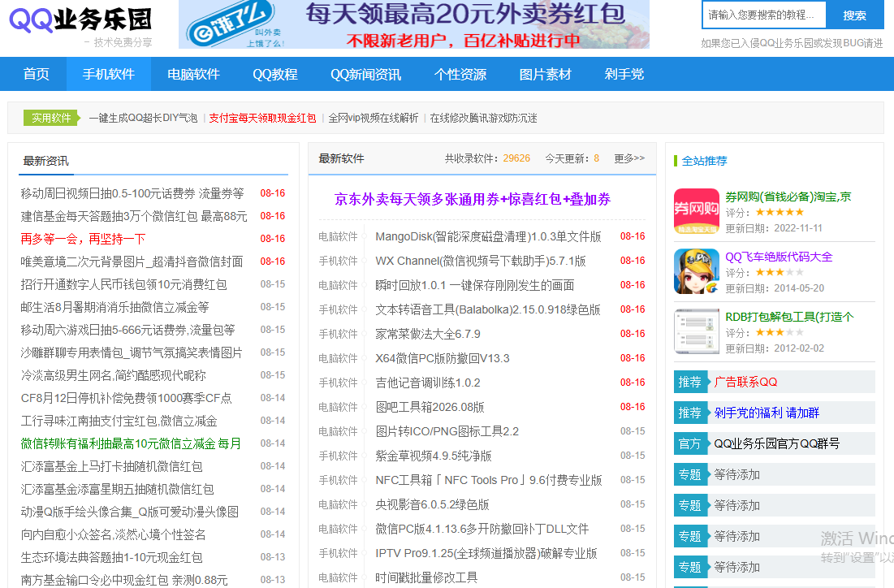The width and height of the screenshot is (894, 588).
Task: Go to 首页 in the navigation bar
Action: tap(36, 74)
